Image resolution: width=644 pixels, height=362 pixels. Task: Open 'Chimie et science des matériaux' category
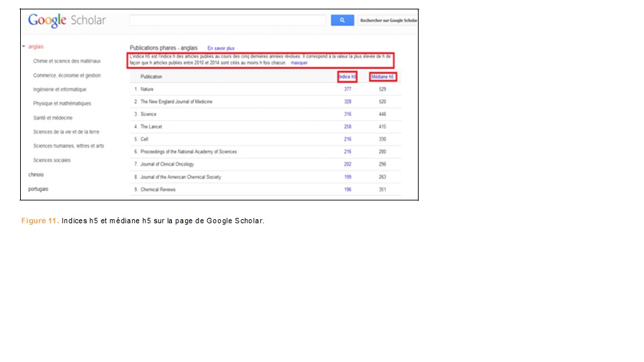(67, 61)
